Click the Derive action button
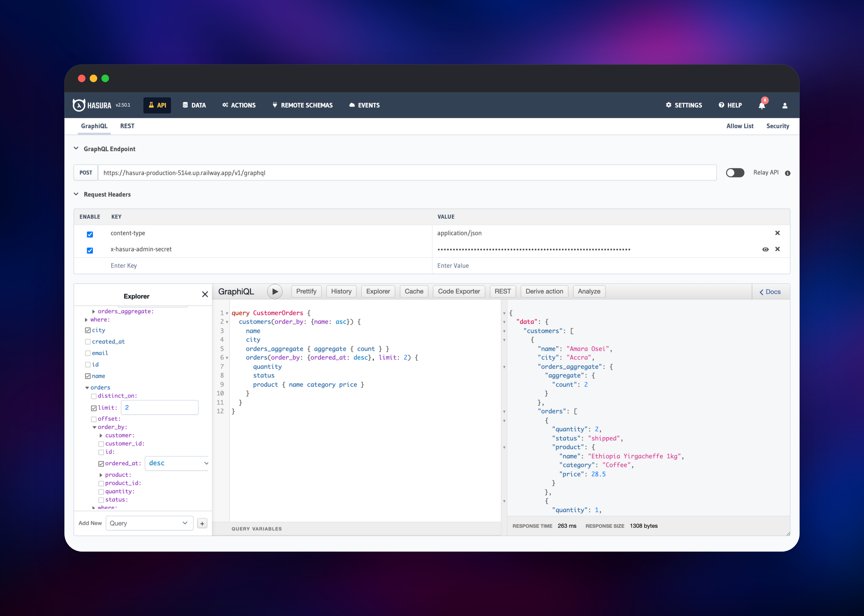Screen dimensions: 864x616 544,292
